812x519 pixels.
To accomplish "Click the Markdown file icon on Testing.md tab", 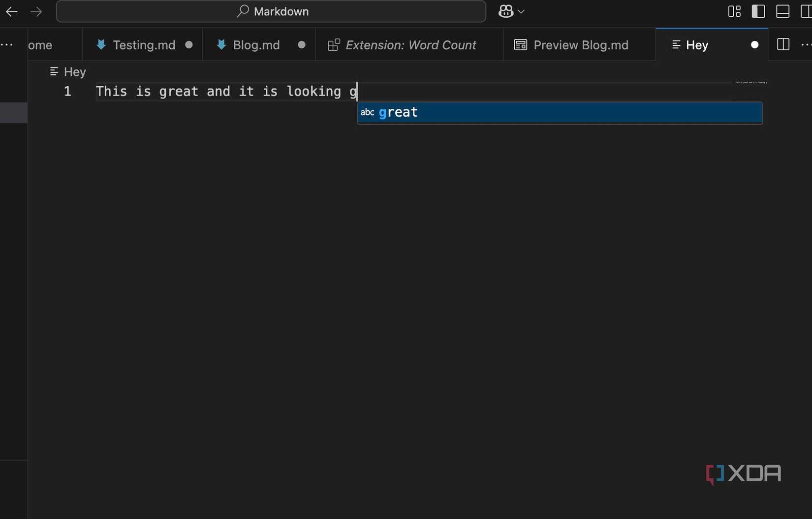I will (x=101, y=44).
